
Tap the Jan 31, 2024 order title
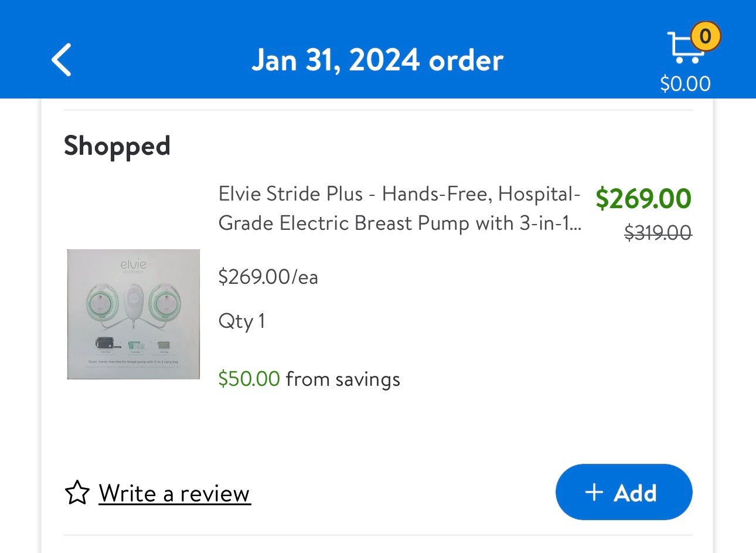click(x=378, y=60)
